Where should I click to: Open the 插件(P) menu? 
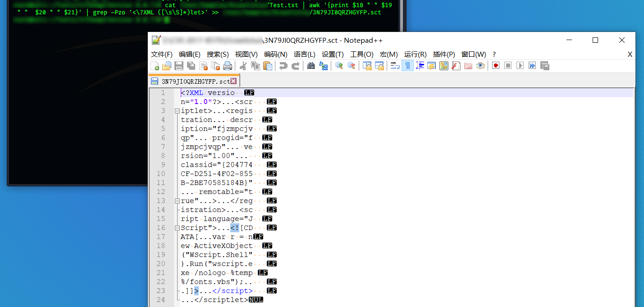click(444, 54)
